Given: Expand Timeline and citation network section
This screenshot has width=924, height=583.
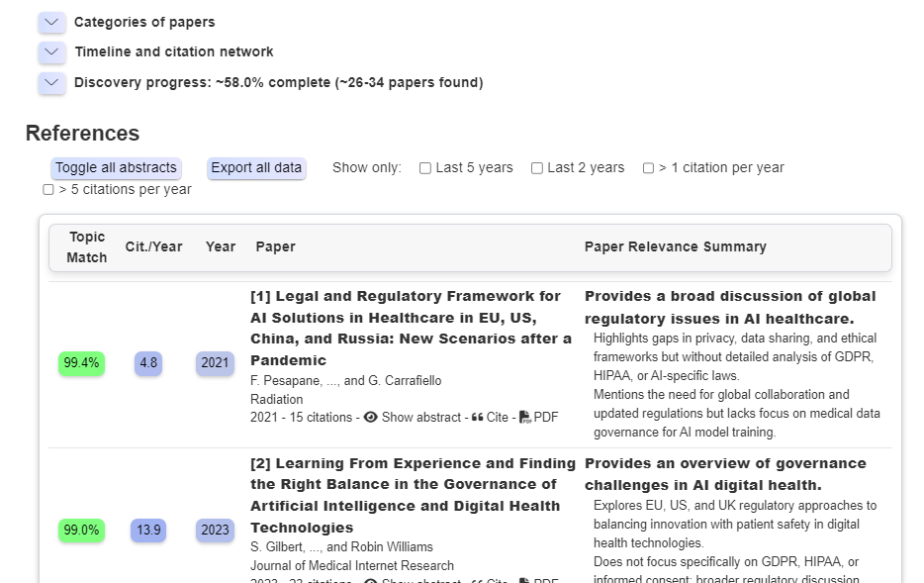Looking at the screenshot, I should pos(51,51).
